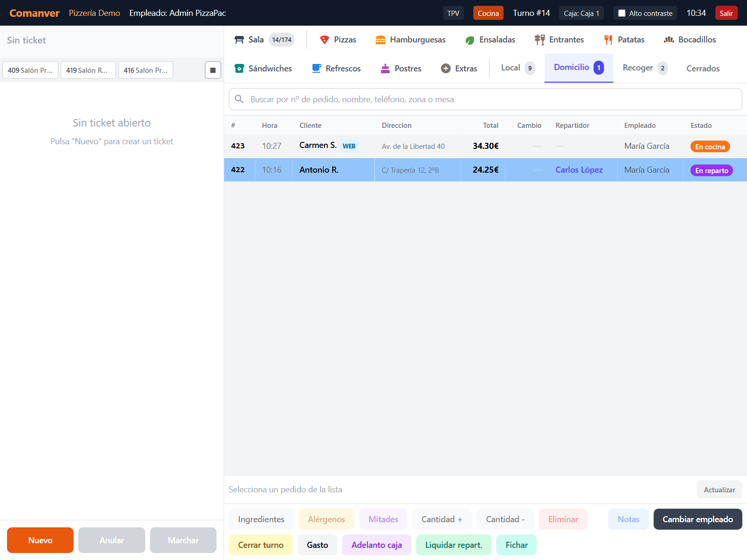
Task: Click the Adelanto caja button
Action: (376, 545)
